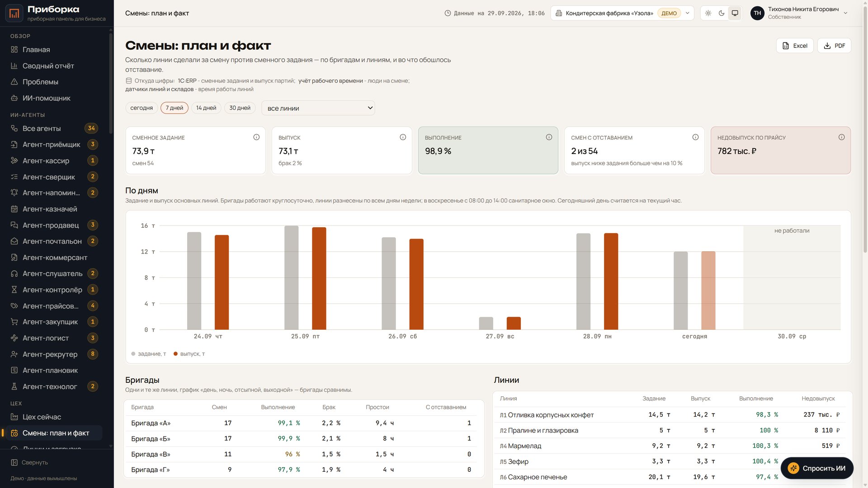Viewport: 868px width, 488px height.
Task: Switch to light theme sun icon
Action: (x=708, y=13)
